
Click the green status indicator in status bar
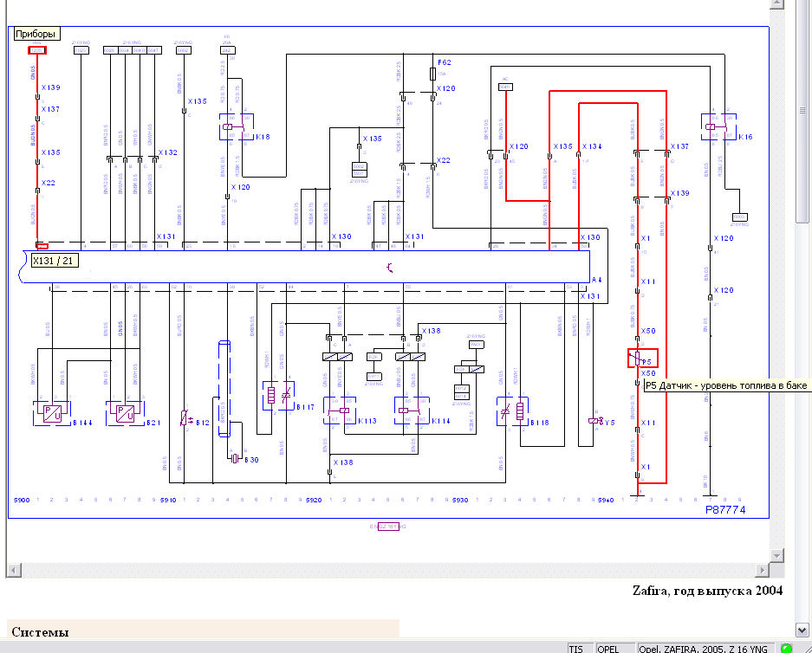tap(786, 649)
